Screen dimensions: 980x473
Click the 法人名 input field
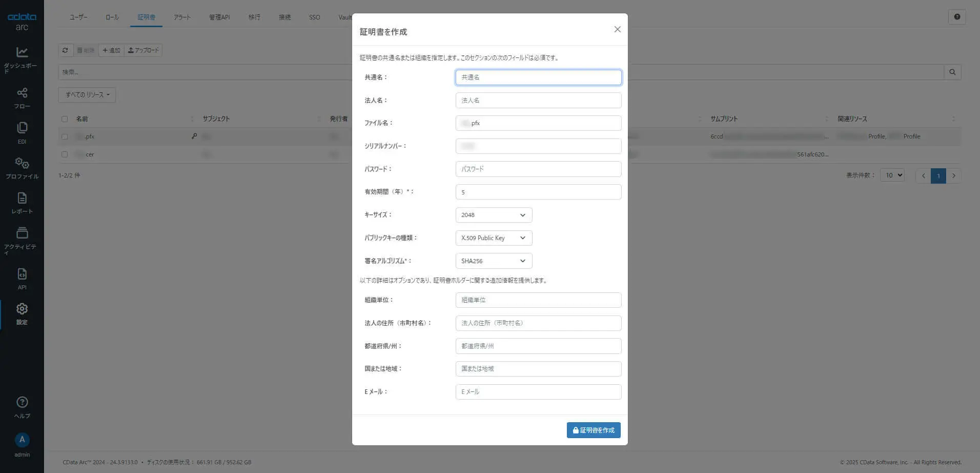pos(538,101)
